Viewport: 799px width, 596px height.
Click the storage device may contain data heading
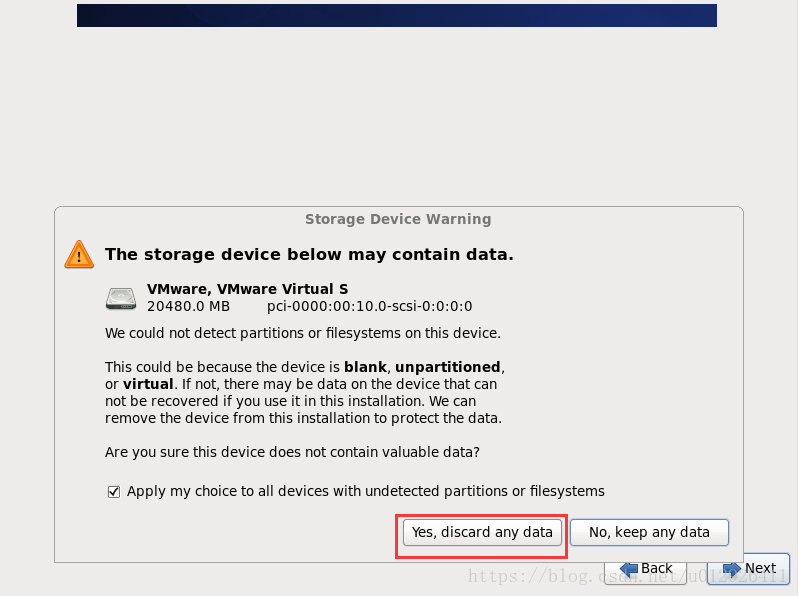[x=309, y=254]
